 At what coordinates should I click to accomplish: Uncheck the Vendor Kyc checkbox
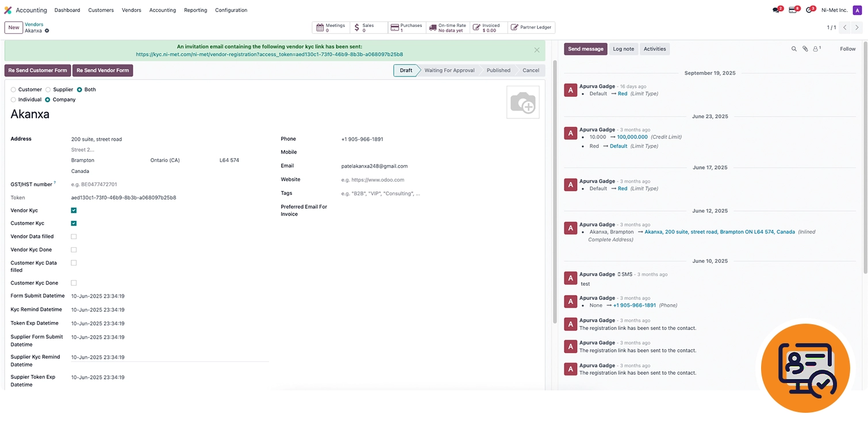tap(74, 210)
